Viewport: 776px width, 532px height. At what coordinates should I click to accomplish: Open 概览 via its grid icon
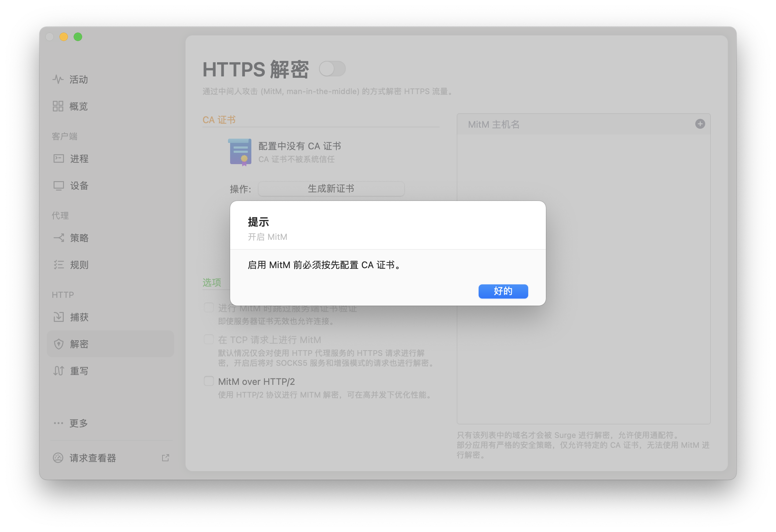58,106
